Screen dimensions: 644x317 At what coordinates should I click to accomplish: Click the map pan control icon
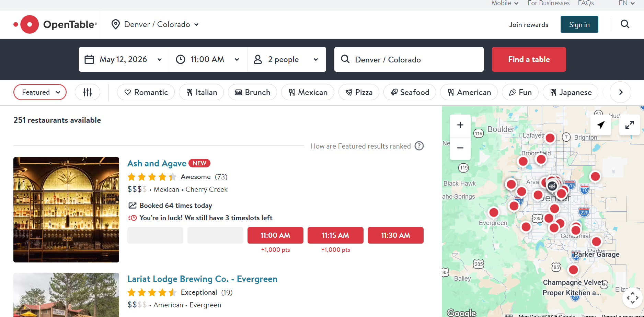(x=633, y=298)
